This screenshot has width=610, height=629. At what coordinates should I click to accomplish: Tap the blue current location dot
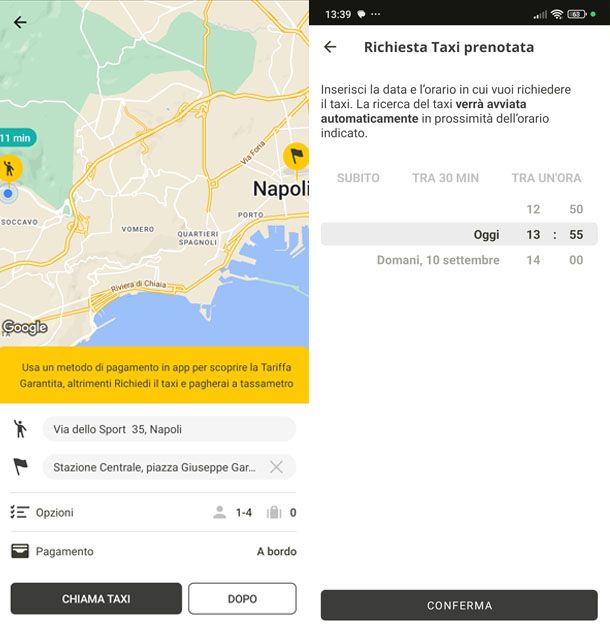coord(8,194)
